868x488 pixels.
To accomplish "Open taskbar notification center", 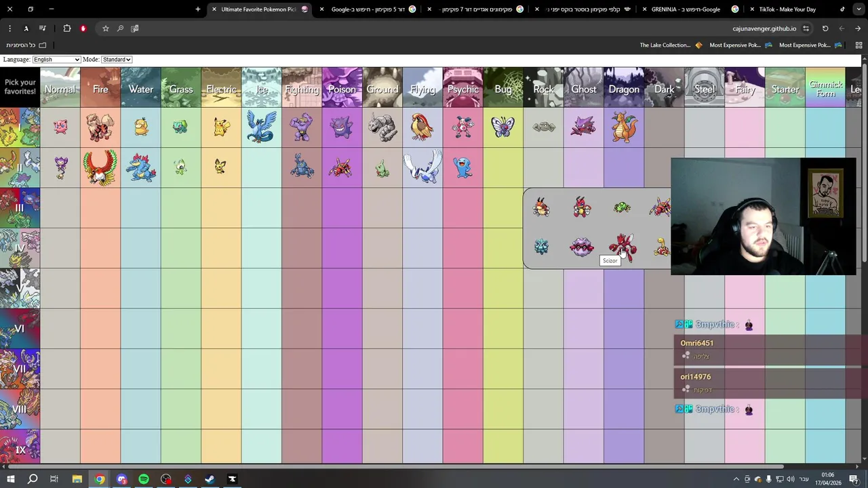I will coord(854,479).
